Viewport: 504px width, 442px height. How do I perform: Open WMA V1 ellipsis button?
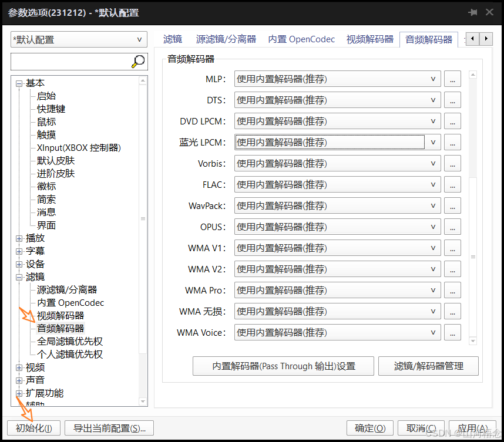(x=452, y=248)
